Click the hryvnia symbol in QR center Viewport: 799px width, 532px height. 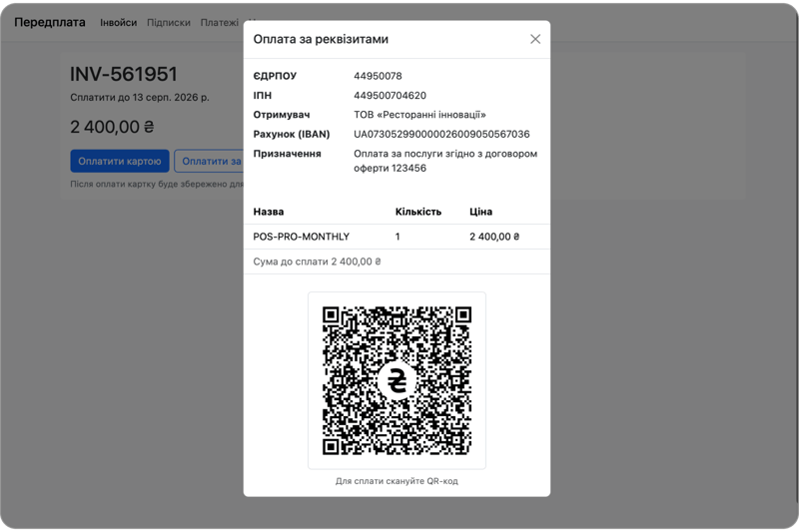pos(397,381)
